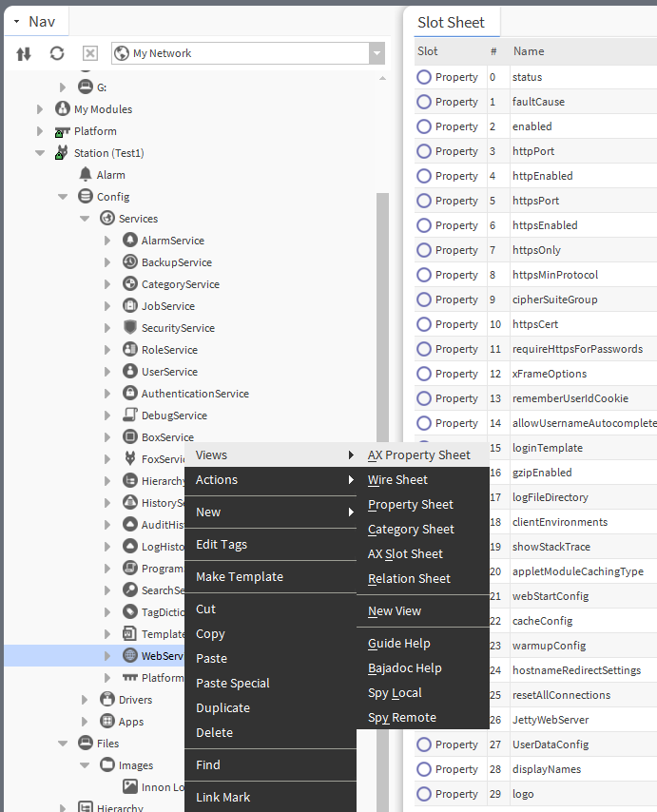
Task: Open Spy Remote from the submenu
Action: (401, 718)
